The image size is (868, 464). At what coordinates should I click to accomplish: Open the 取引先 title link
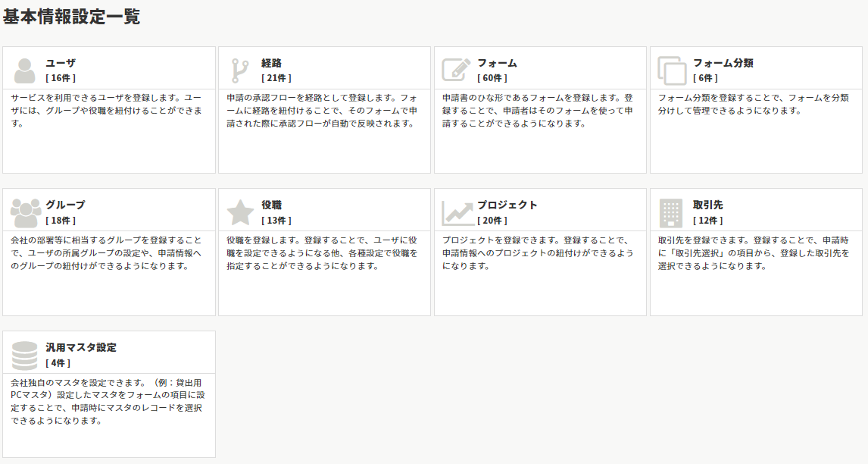(x=707, y=205)
